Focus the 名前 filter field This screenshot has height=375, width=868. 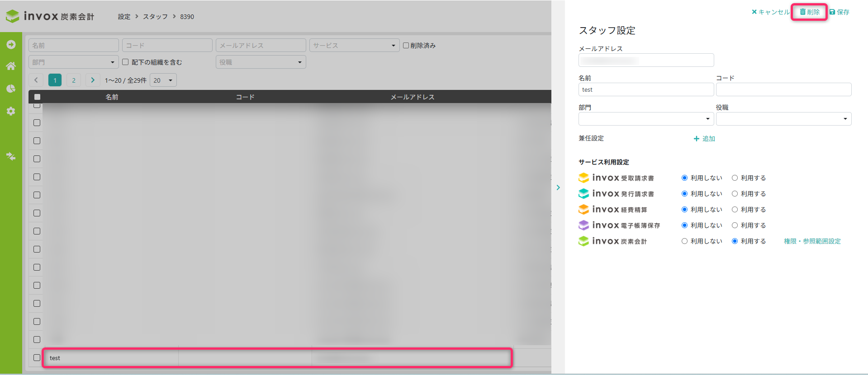coord(74,45)
